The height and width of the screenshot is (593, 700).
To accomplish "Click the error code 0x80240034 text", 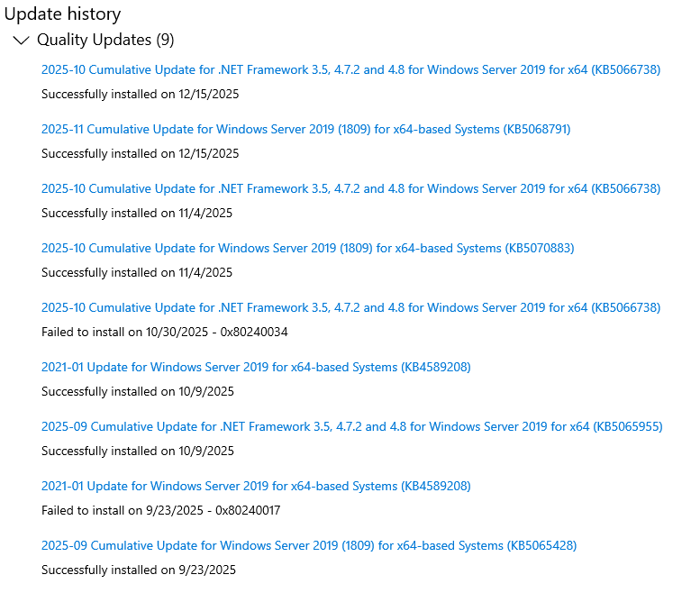I will 254,332.
